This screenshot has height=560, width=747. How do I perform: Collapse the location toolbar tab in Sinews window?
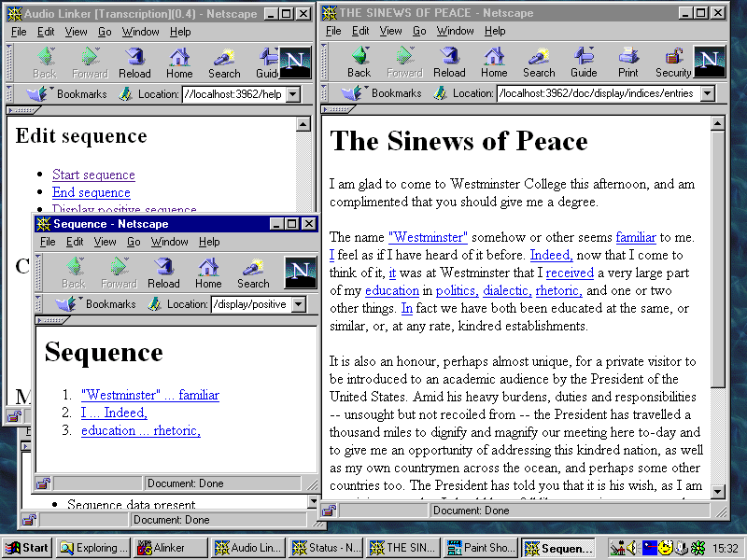[x=338, y=109]
